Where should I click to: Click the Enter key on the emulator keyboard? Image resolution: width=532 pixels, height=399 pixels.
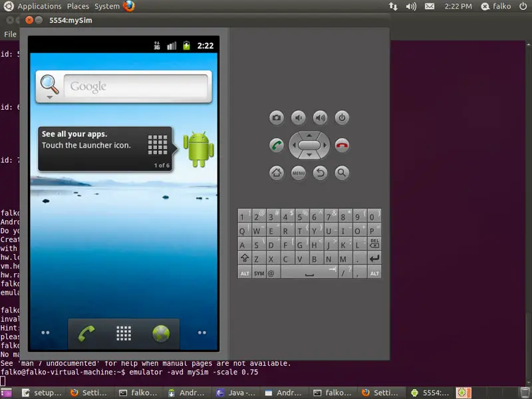click(x=374, y=258)
